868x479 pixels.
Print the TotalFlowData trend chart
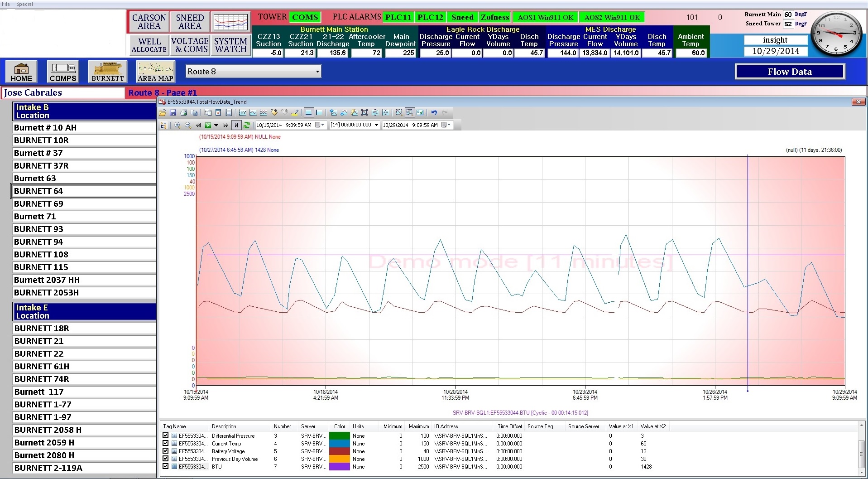tap(184, 112)
